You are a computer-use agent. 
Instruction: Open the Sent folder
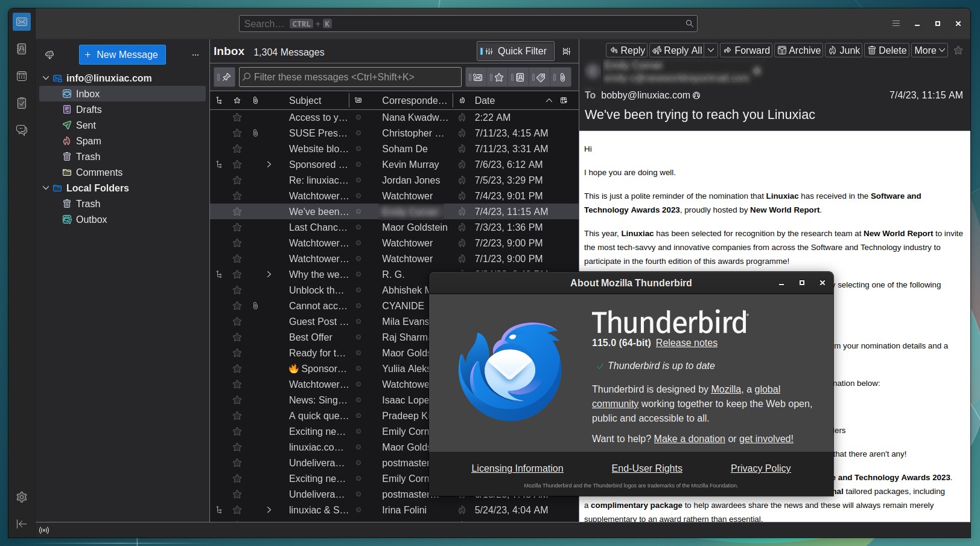tap(122, 125)
